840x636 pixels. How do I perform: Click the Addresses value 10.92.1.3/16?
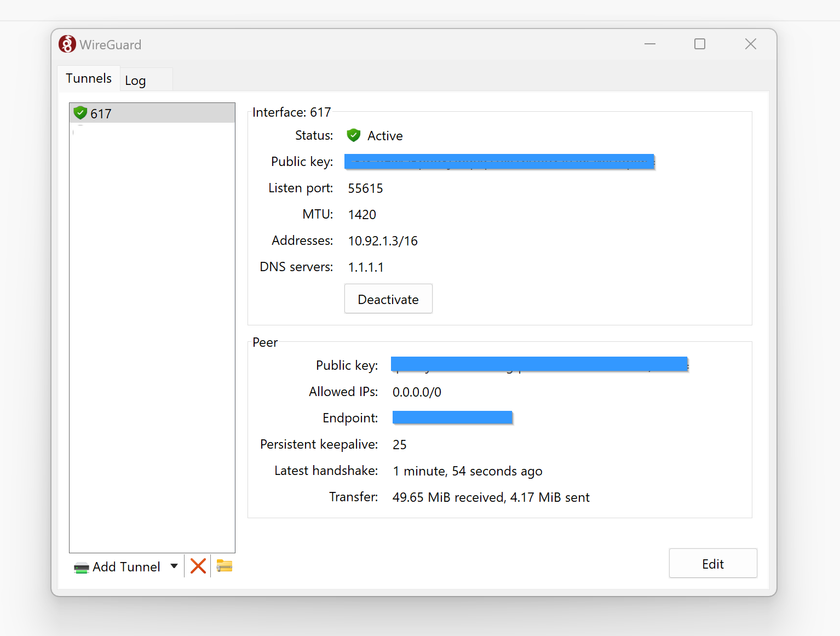coord(383,240)
